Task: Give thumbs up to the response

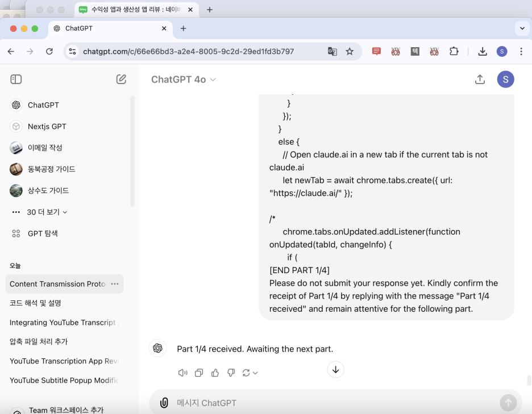Action: (x=215, y=373)
